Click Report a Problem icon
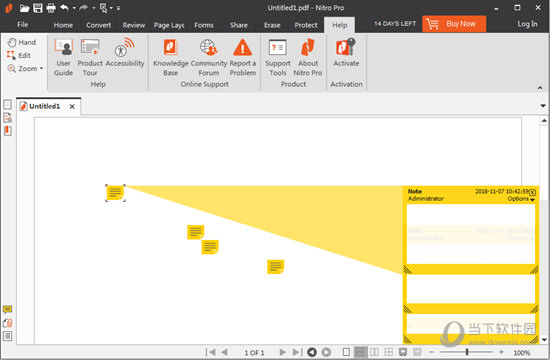This screenshot has height=360, width=550. click(x=242, y=48)
